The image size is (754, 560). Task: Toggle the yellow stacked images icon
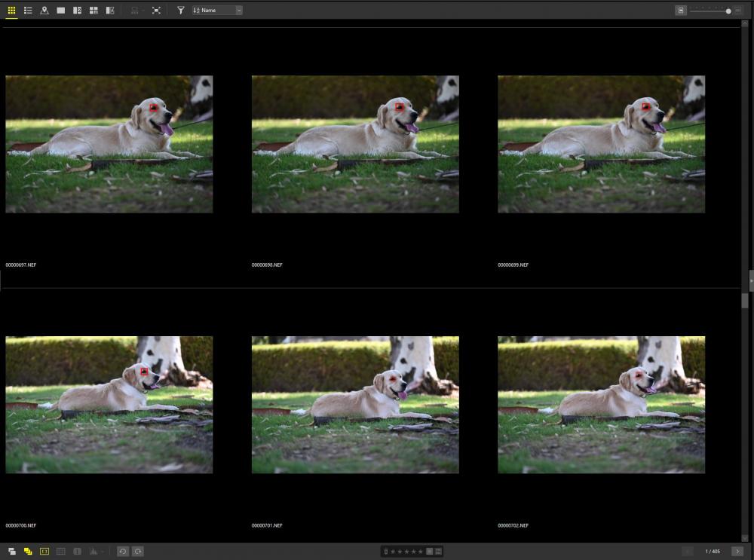point(28,552)
